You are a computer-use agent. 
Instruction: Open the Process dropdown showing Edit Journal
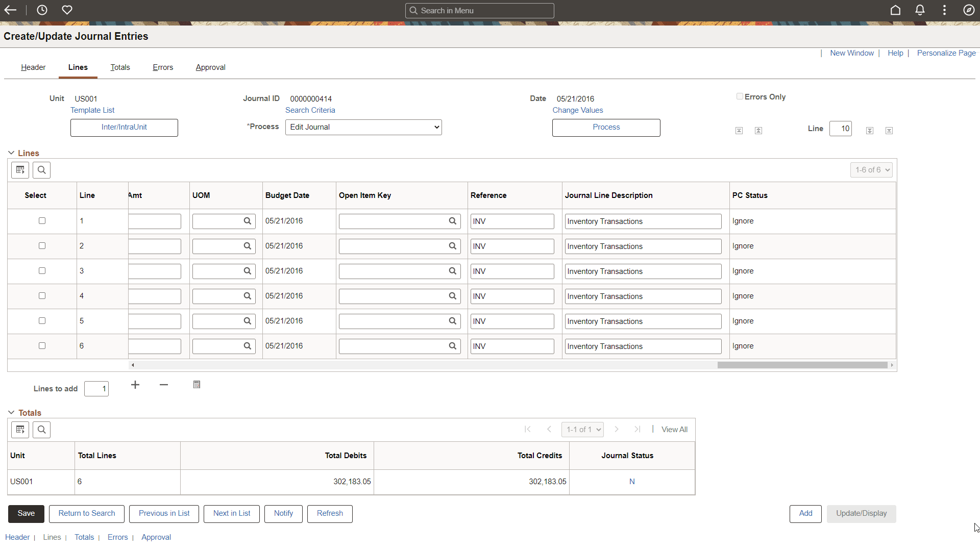(363, 127)
